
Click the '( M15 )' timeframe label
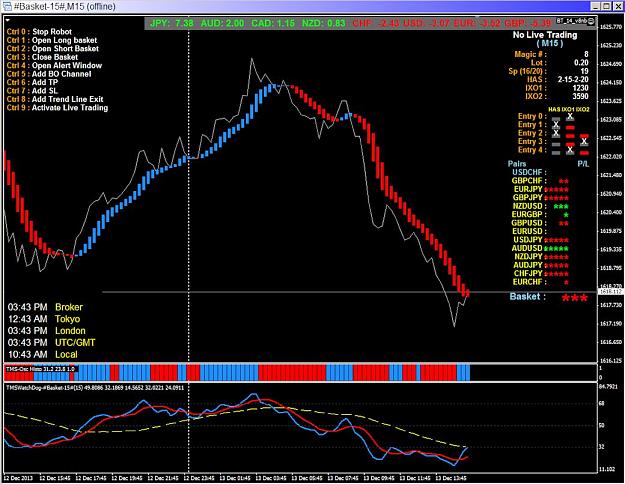pos(550,43)
